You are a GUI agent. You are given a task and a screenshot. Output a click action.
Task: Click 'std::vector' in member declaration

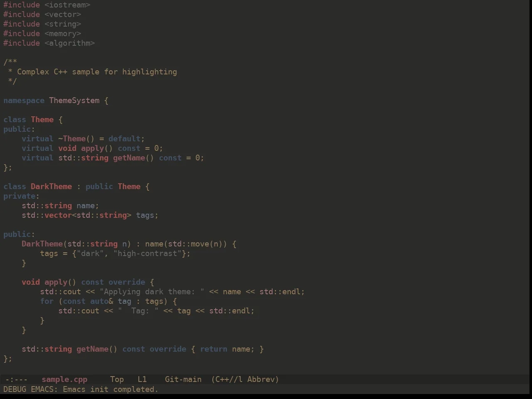point(47,215)
